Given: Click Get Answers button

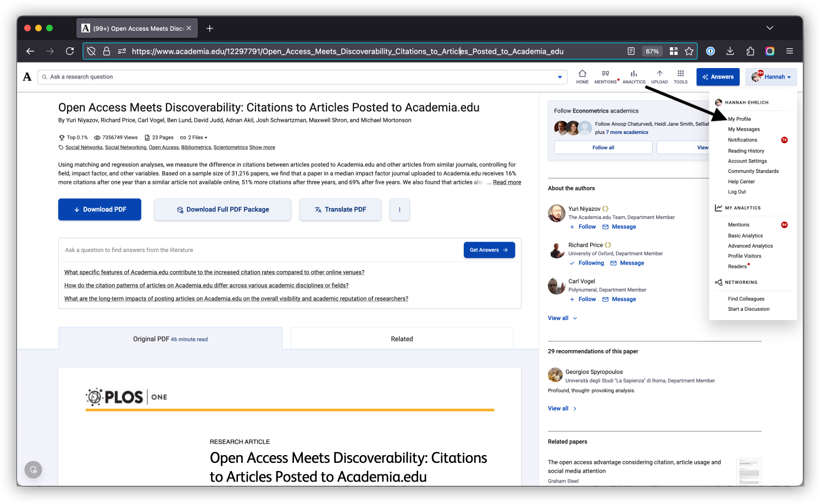Looking at the screenshot, I should click(x=489, y=250).
